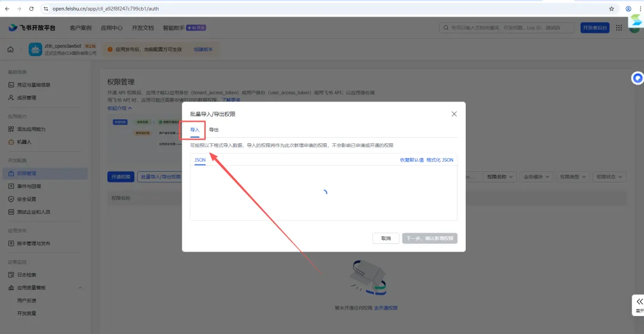Open 业务模块 dropdown filter
Viewport: 644px width, 334px height.
[536, 177]
